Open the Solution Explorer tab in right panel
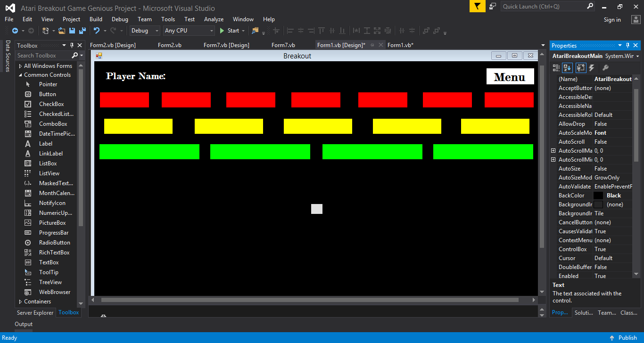 click(x=584, y=312)
